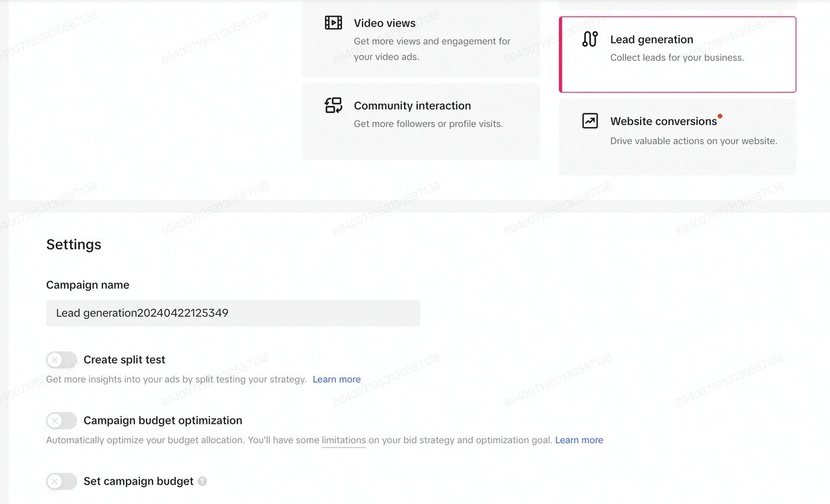
Task: Toggle the Set campaign budget switch
Action: tap(62, 481)
